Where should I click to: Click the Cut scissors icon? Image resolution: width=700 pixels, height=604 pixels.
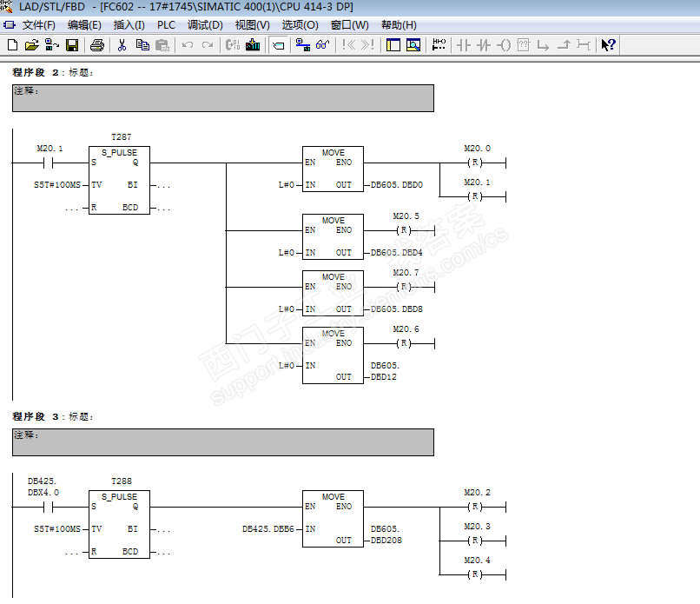point(122,45)
